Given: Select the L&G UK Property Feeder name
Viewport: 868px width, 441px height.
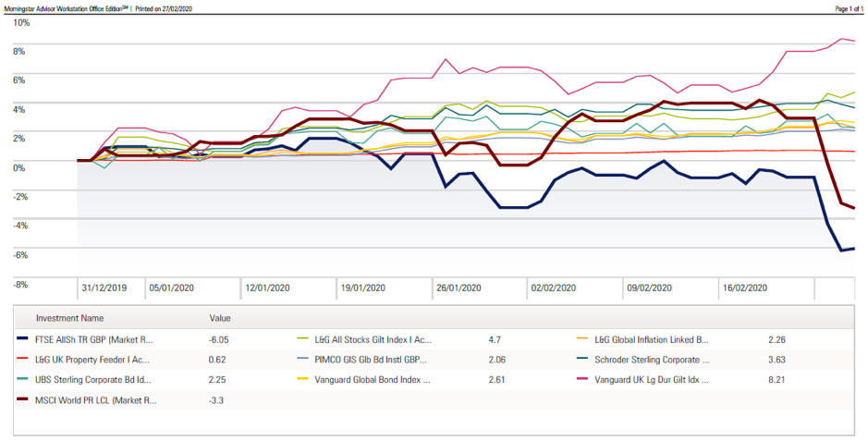Looking at the screenshot, I should tap(93, 360).
